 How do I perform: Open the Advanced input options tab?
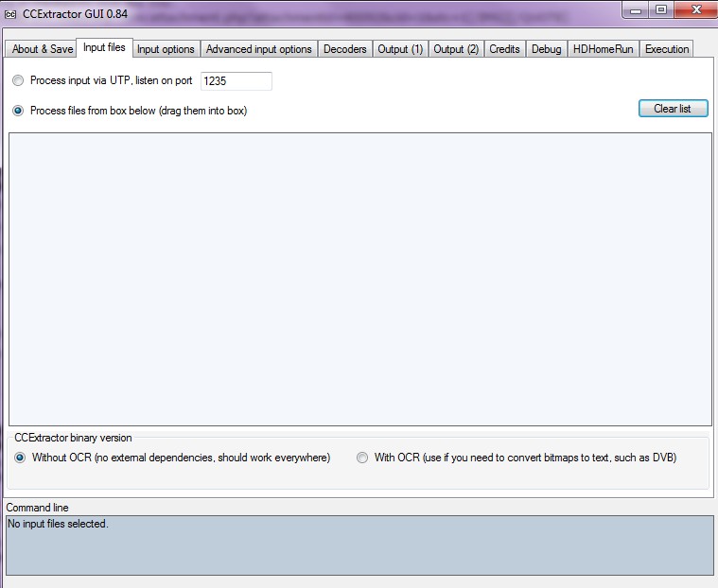pyautogui.click(x=258, y=49)
